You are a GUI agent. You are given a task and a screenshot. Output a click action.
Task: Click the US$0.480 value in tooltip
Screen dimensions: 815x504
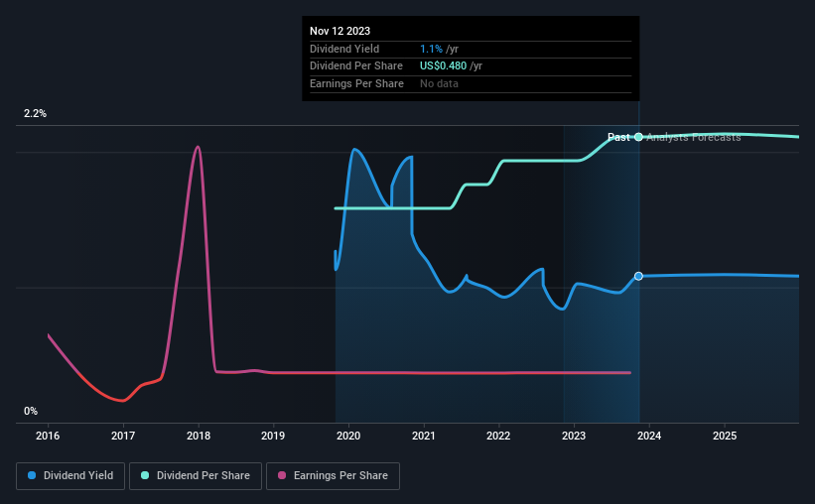[444, 66]
